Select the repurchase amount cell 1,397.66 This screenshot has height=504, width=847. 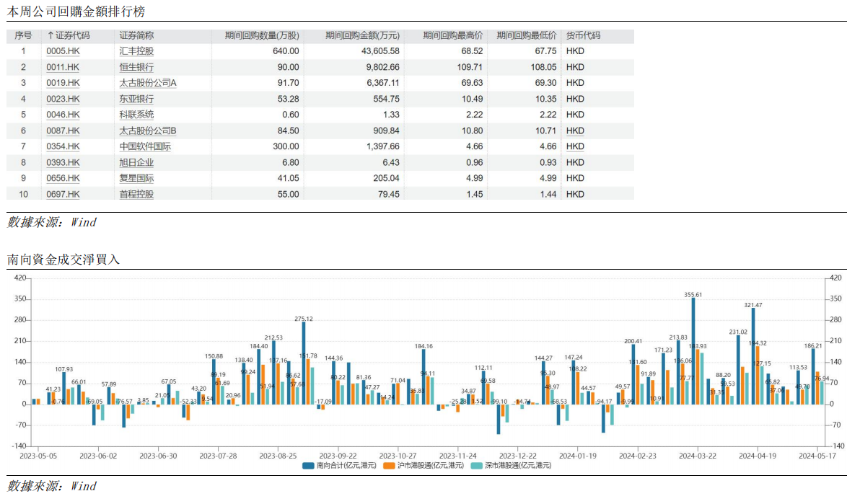coord(383,147)
